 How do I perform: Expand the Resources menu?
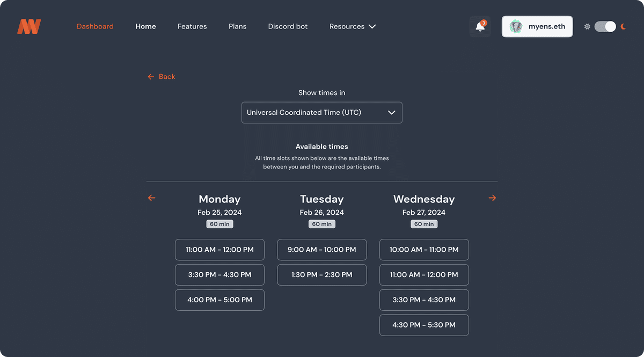(x=352, y=26)
